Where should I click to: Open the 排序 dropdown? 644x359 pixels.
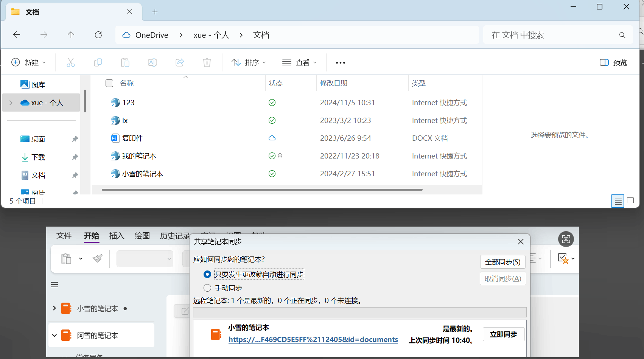coord(249,62)
